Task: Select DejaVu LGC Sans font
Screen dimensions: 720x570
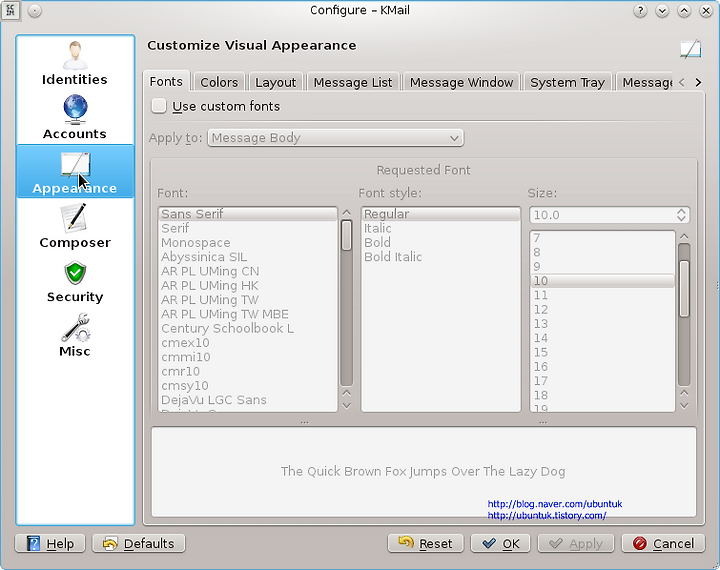Action: pos(248,400)
